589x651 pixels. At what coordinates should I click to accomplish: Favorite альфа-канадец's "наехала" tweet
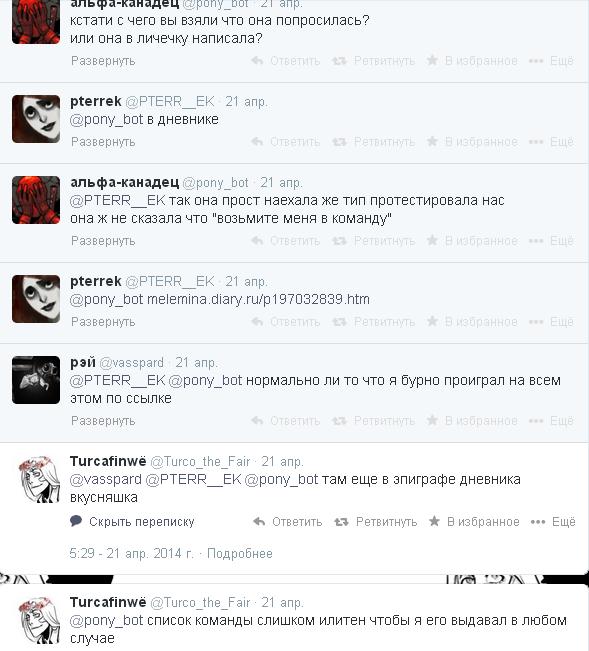[472, 241]
